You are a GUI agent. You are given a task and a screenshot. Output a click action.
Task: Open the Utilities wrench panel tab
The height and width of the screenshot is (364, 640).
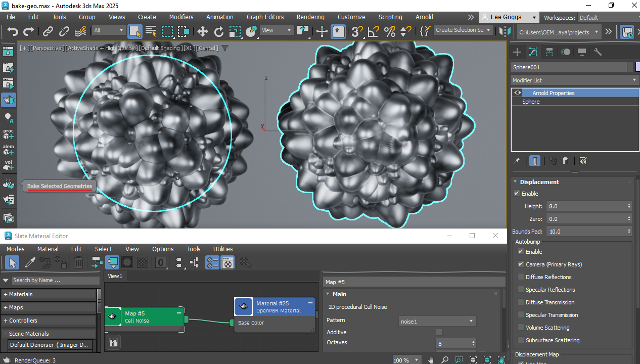[598, 52]
